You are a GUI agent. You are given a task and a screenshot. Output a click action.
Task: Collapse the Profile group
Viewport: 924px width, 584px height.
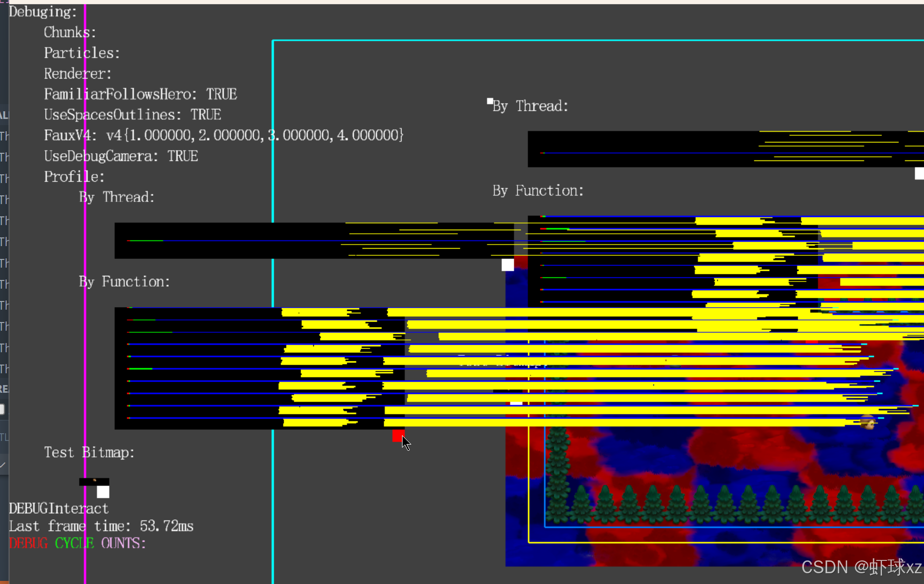click(74, 177)
